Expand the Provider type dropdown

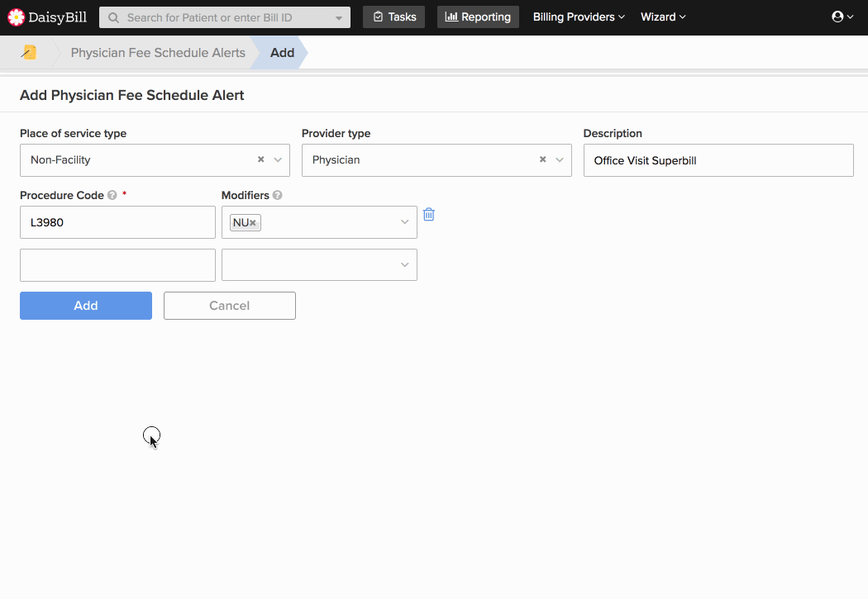[560, 159]
